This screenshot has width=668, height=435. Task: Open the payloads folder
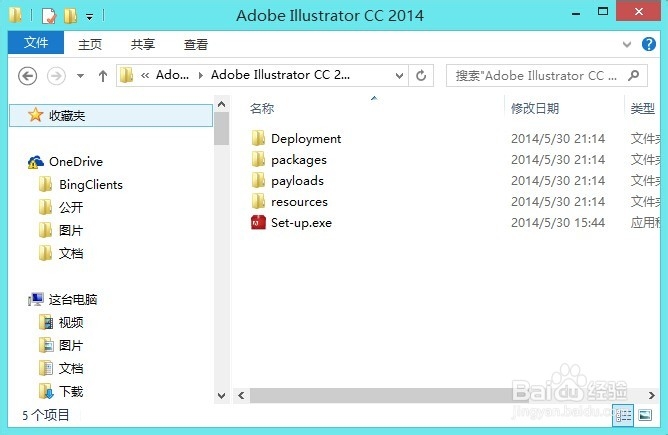[297, 181]
